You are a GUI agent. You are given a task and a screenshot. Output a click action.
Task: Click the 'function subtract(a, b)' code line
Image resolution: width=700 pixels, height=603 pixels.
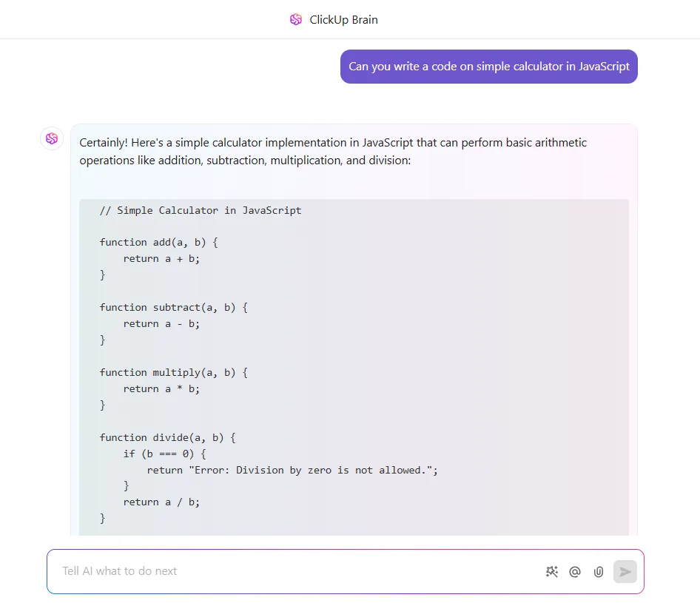click(x=174, y=308)
